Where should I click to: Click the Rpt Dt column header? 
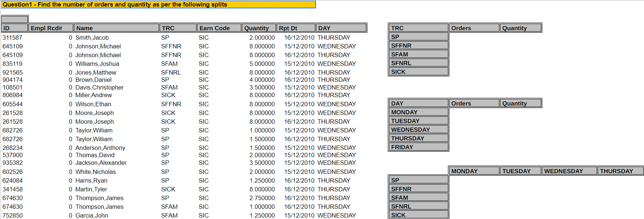coord(296,28)
